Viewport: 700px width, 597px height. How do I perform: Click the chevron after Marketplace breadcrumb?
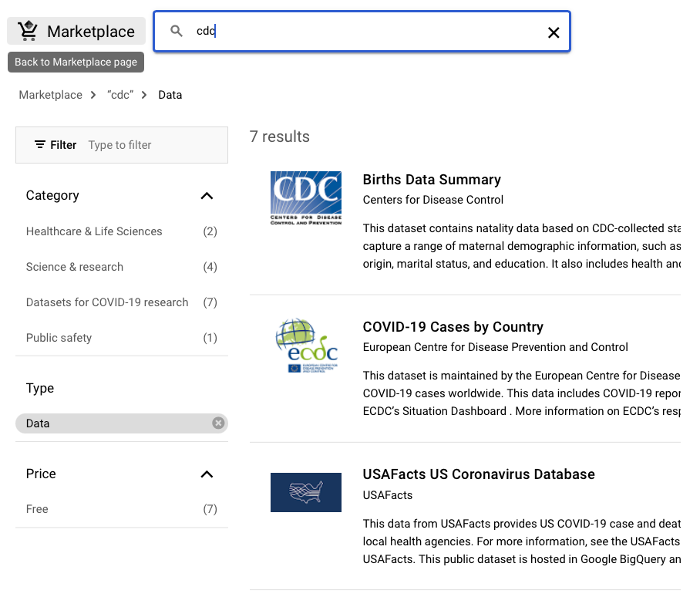click(93, 95)
